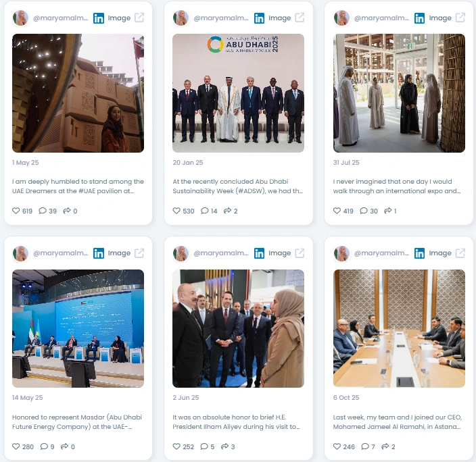476x462 pixels.
Task: Click LinkedIn icon on 14 May 25 post
Action: (x=98, y=253)
